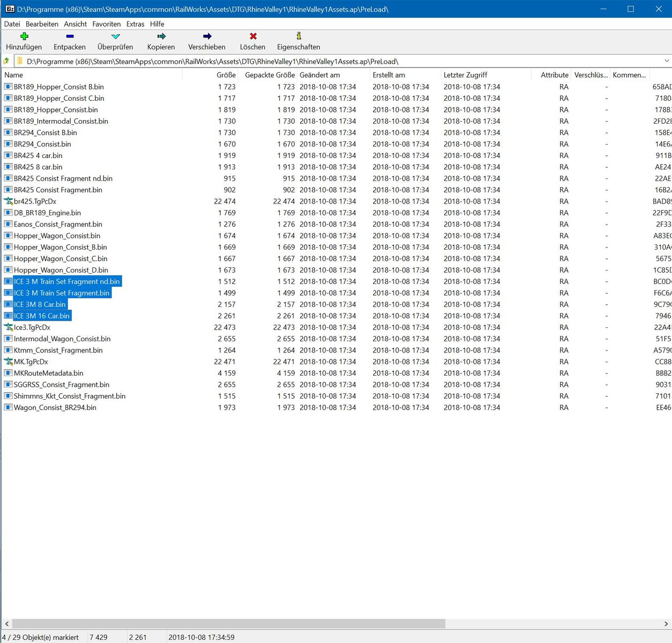Click the Kopieren toolbar icon

(x=161, y=36)
